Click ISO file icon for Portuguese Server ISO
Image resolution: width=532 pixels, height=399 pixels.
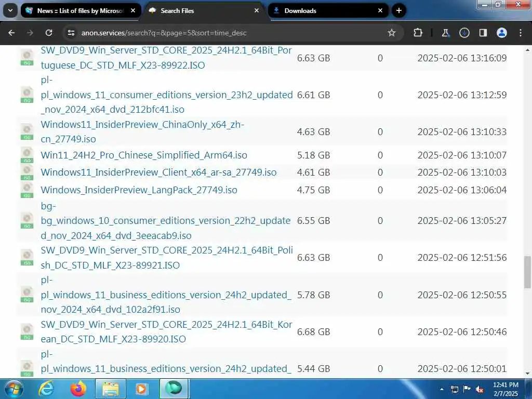27,57
